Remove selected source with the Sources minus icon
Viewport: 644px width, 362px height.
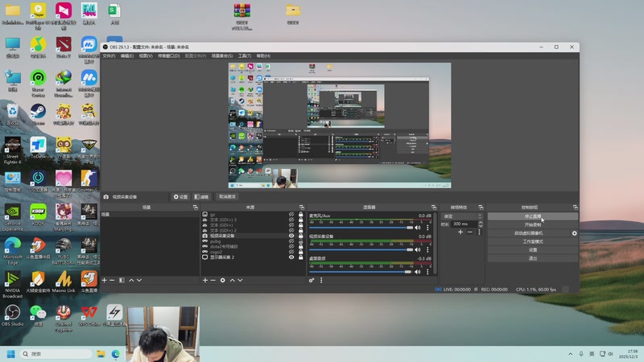213,280
